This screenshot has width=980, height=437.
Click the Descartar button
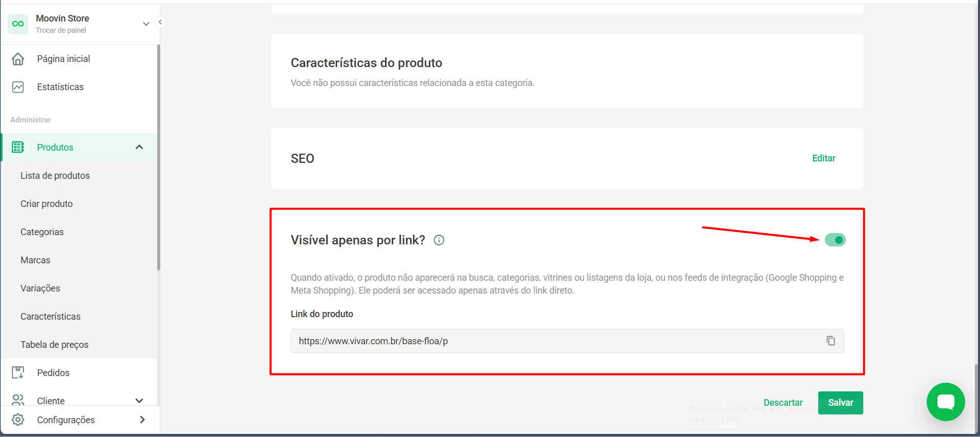(x=783, y=403)
